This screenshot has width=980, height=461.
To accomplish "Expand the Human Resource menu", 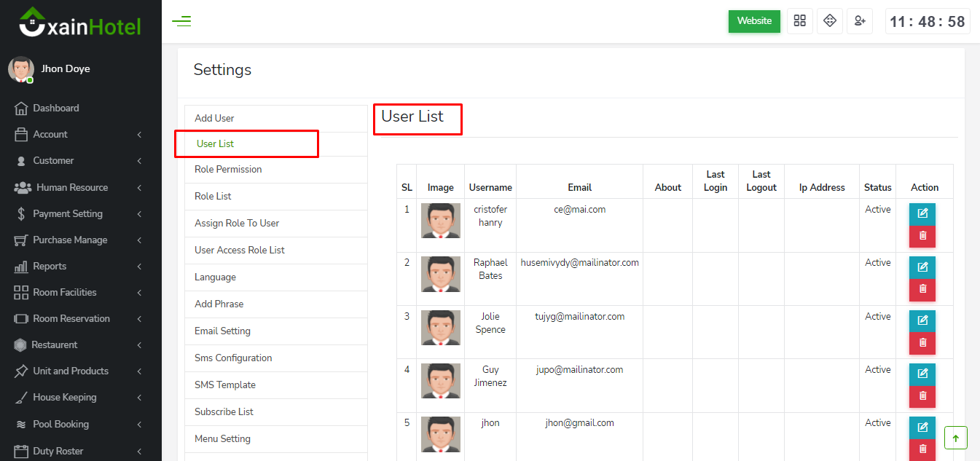I will (72, 187).
